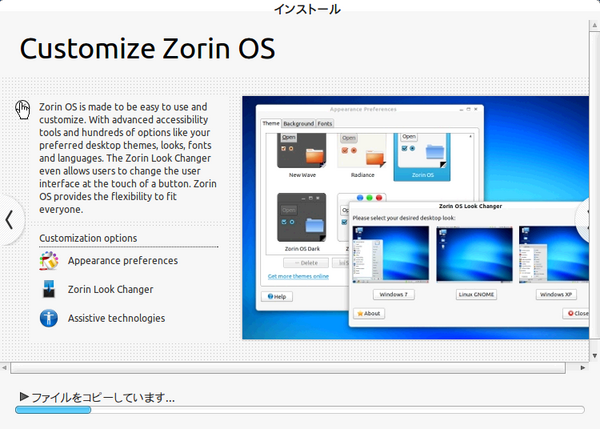600x429 pixels.
Task: Select the Zorin OS theme thumbnail
Action: coord(422,157)
